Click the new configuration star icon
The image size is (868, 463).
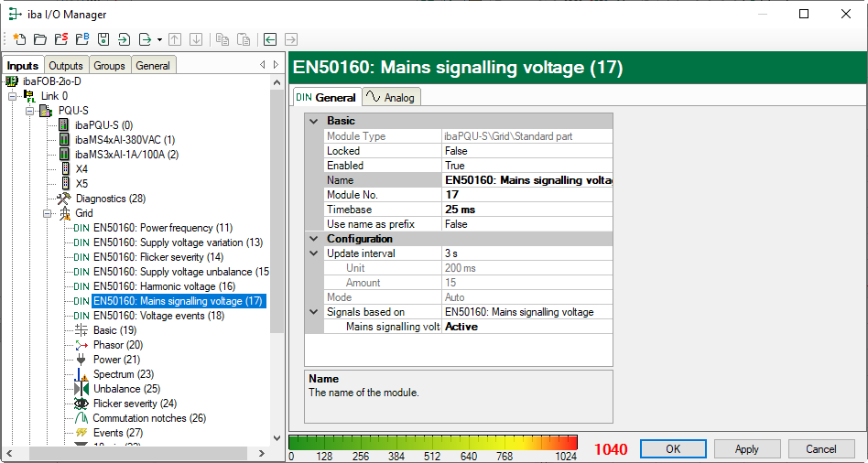[x=19, y=39]
